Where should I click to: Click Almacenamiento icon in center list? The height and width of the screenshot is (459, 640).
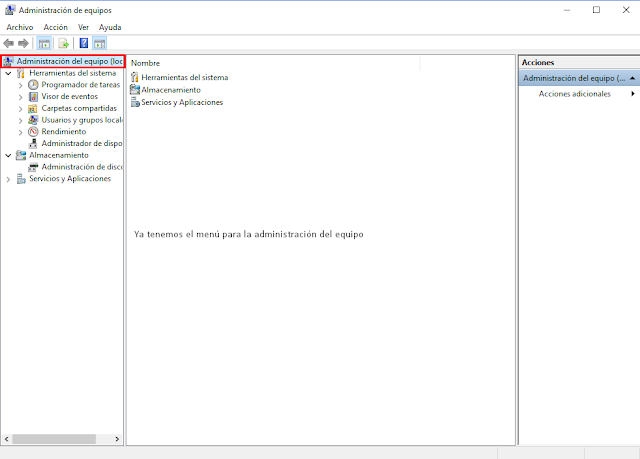(x=135, y=90)
